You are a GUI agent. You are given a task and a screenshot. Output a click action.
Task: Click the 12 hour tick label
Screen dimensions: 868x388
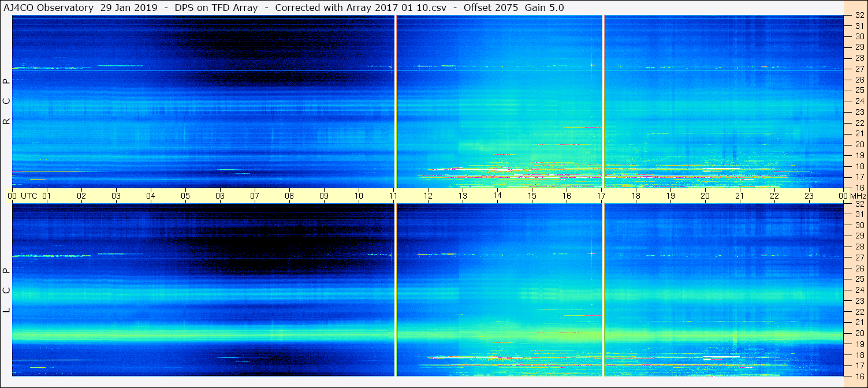point(428,196)
